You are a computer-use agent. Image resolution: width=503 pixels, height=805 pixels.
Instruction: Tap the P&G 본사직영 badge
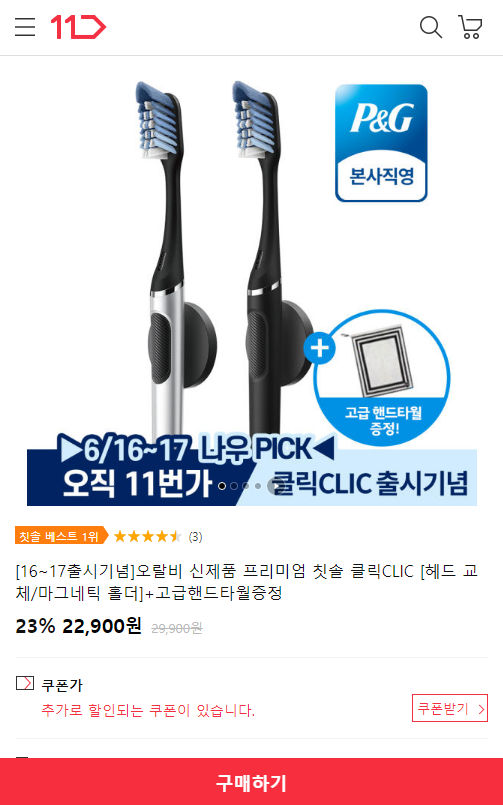click(381, 143)
